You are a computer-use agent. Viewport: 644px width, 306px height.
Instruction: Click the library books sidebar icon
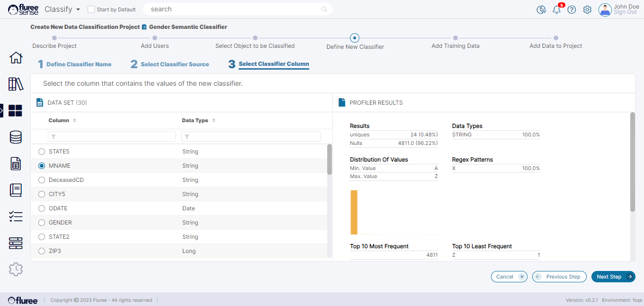coord(16,84)
